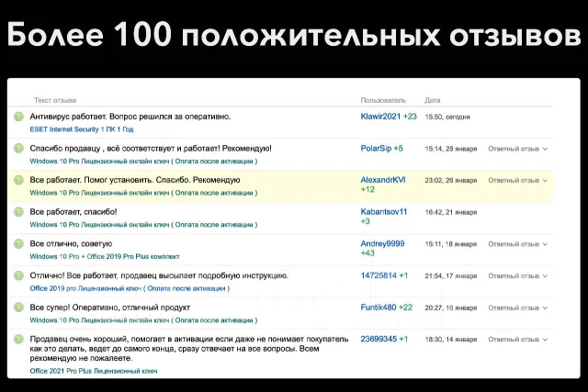This screenshot has height=392, width=588.
Task: Click the date '16:42, 21 января'
Action: pos(451,212)
